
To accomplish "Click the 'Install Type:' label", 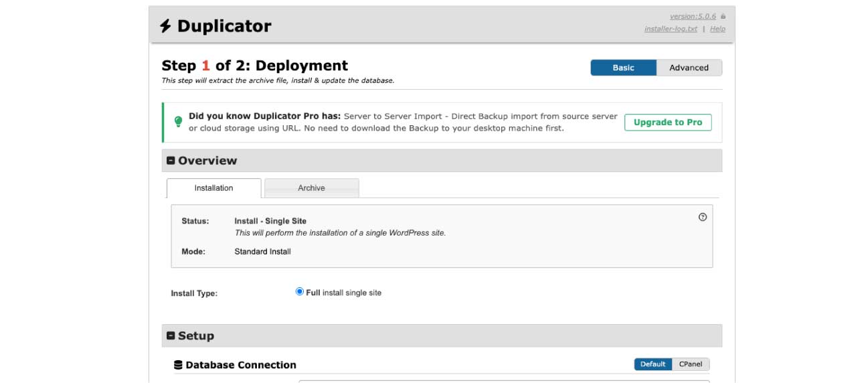I will 194,293.
